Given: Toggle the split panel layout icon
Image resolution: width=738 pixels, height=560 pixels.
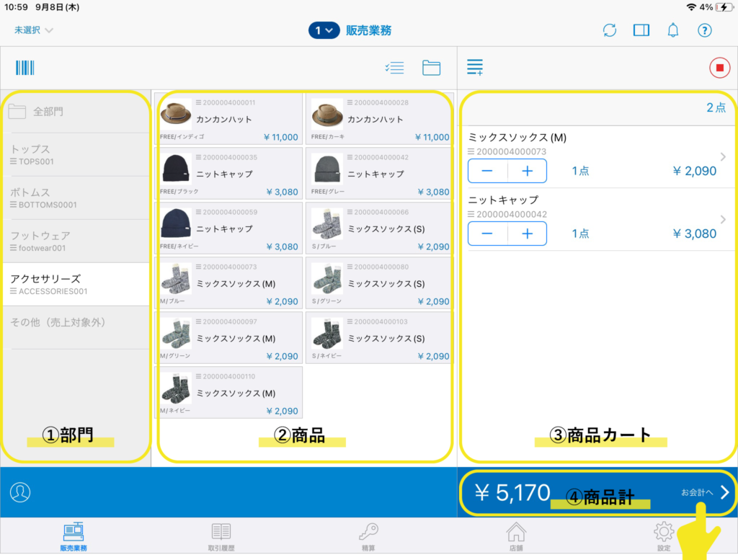Looking at the screenshot, I should [641, 30].
